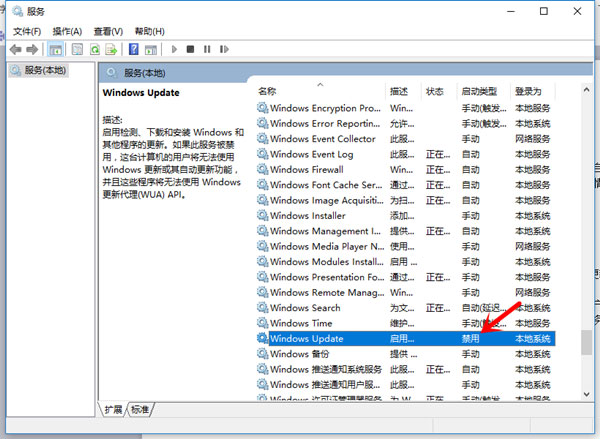
Task: Select the Windows Firewall service
Action: 406,170
